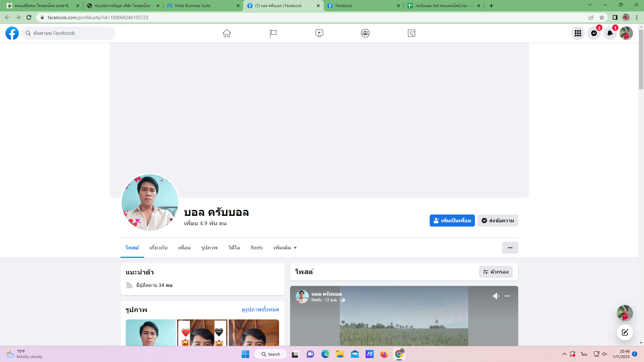The width and height of the screenshot is (644, 362).
Task: Open the notifications bell icon
Action: 610,33
